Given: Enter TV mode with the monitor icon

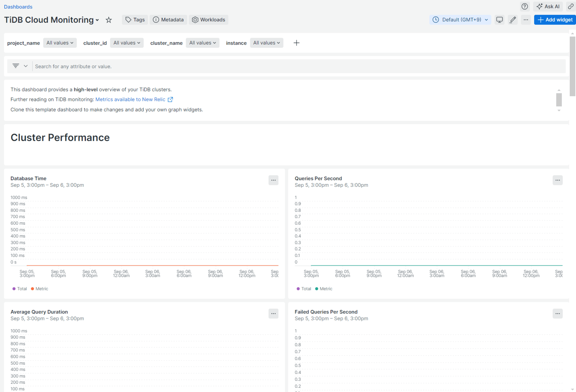Looking at the screenshot, I should point(499,20).
